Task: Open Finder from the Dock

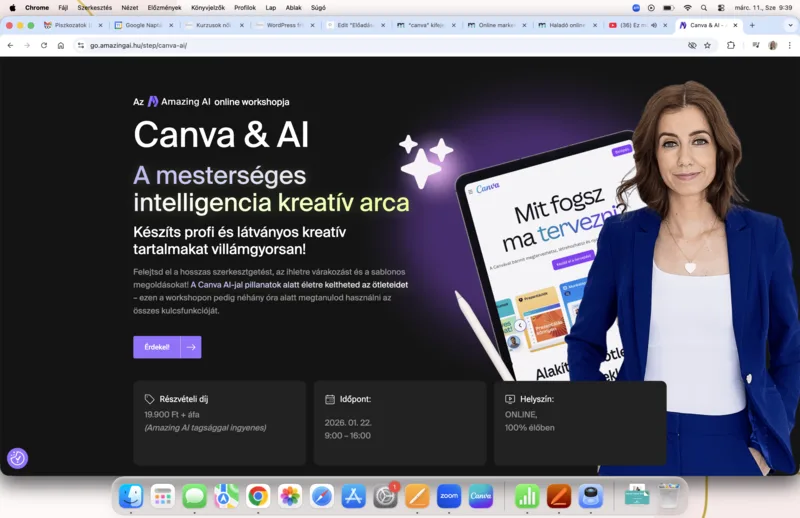Action: (131, 496)
